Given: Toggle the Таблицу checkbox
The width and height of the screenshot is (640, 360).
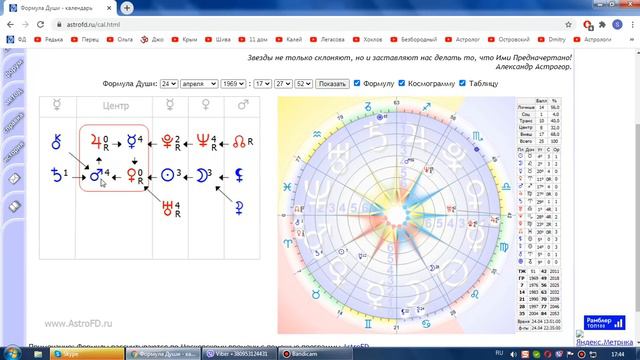Looking at the screenshot, I should (462, 83).
